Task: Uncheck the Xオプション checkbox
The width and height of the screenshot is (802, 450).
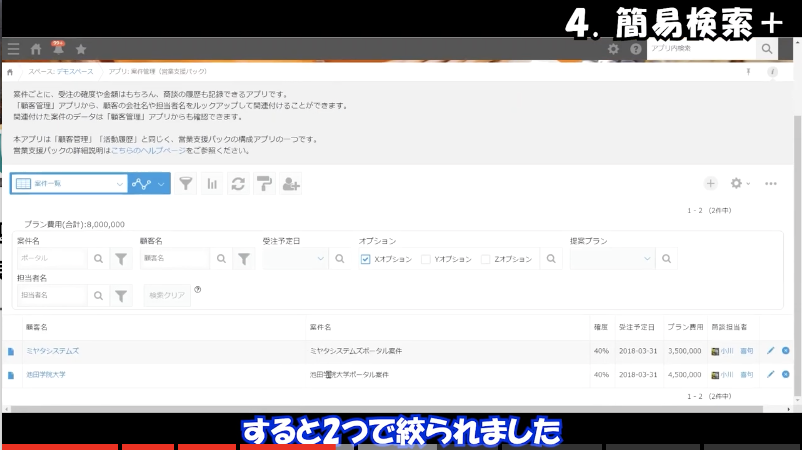Action: click(x=366, y=259)
